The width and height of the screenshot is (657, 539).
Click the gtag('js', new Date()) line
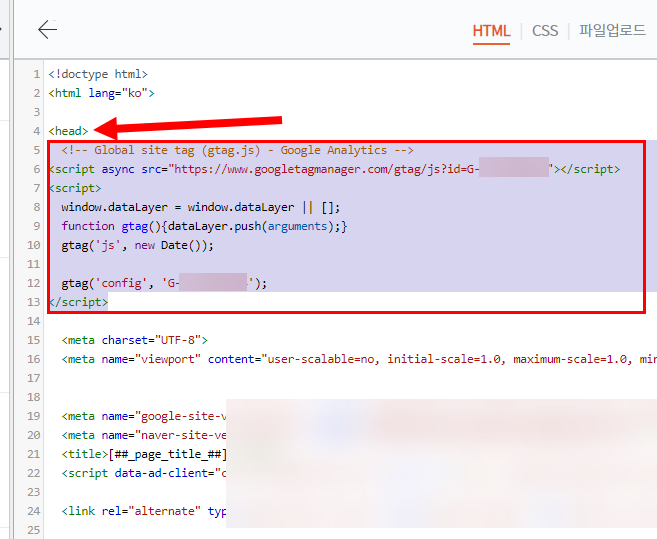[137, 245]
